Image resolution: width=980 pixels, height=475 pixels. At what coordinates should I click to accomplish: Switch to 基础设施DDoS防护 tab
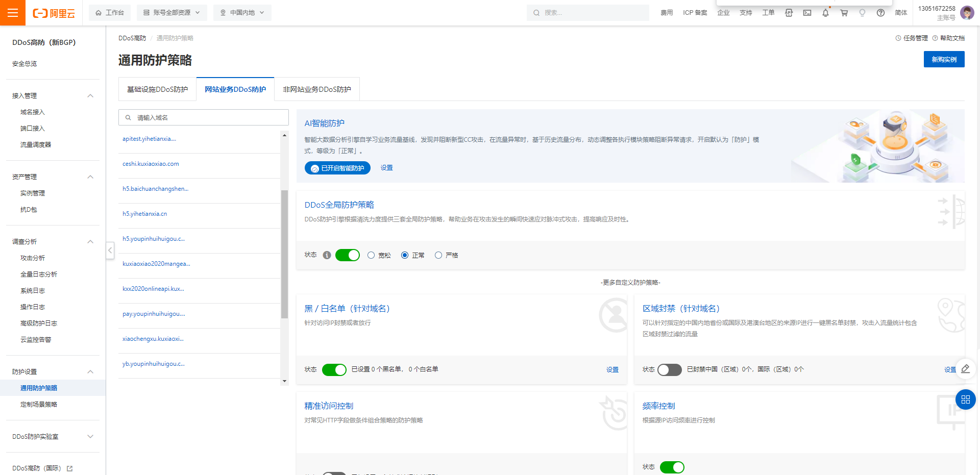coord(157,89)
